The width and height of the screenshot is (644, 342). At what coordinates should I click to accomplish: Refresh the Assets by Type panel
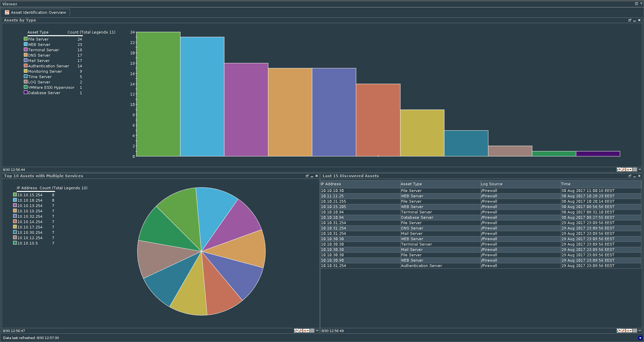[619, 169]
